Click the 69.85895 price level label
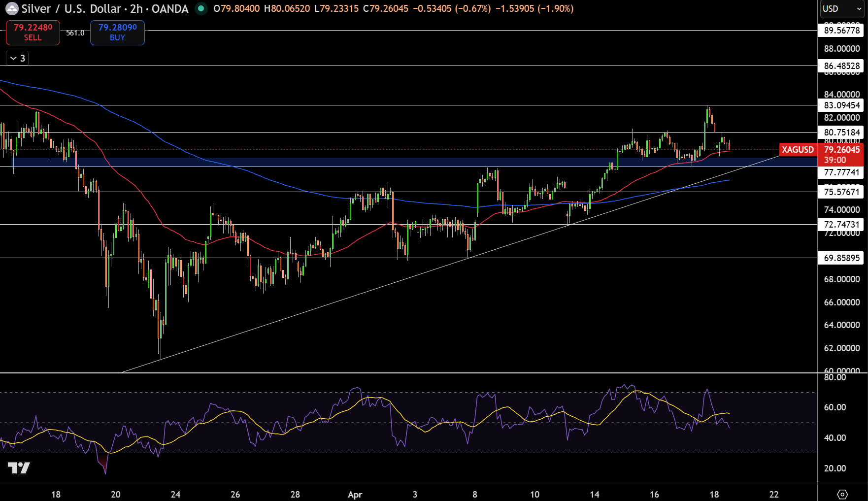This screenshot has height=501, width=868. (841, 258)
